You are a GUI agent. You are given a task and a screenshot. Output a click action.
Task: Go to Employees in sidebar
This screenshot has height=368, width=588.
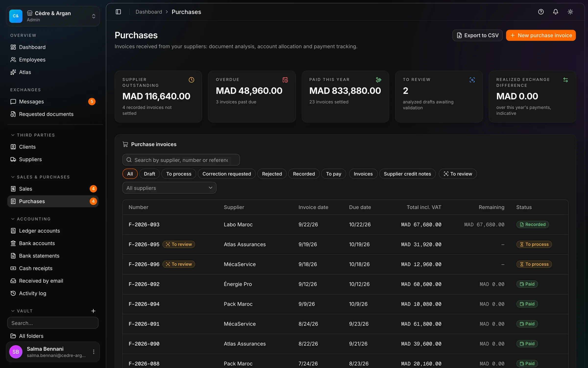tap(53, 60)
